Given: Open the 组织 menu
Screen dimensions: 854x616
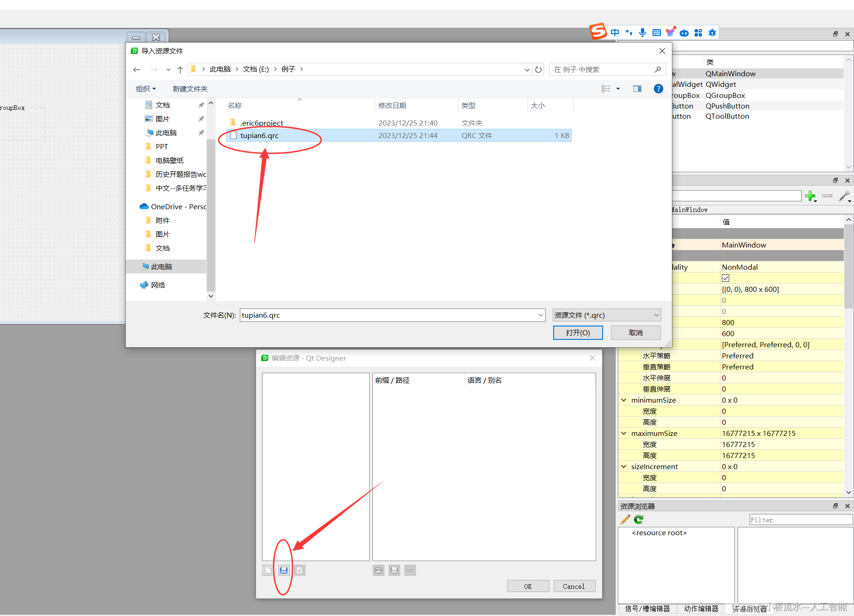Looking at the screenshot, I should (x=146, y=89).
